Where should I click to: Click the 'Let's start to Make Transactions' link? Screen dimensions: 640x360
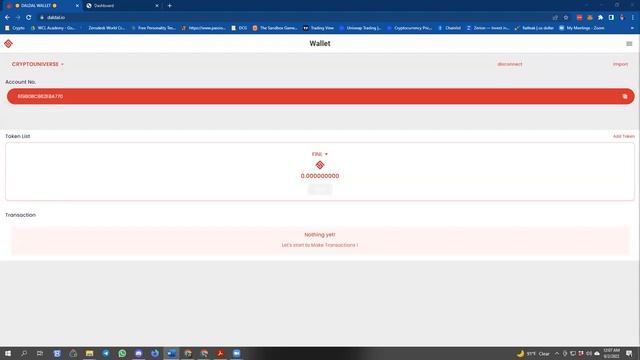(320, 245)
